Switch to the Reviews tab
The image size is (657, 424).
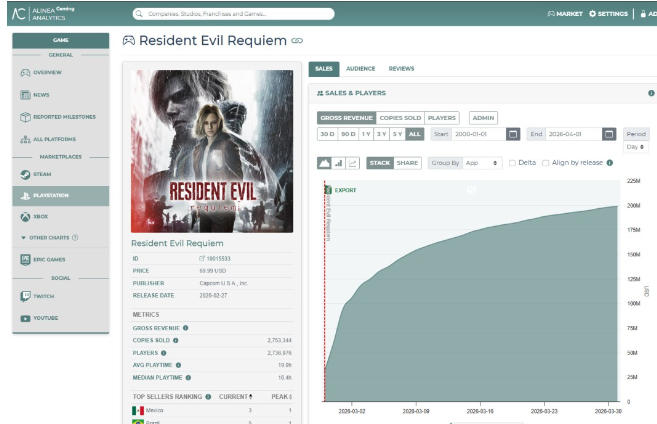(401, 69)
